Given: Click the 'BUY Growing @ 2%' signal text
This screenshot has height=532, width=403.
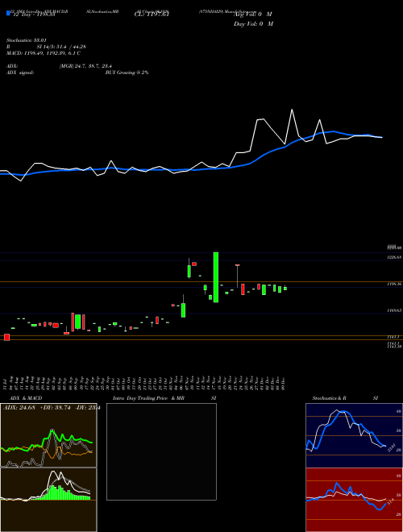Looking at the screenshot, I should (127, 73).
